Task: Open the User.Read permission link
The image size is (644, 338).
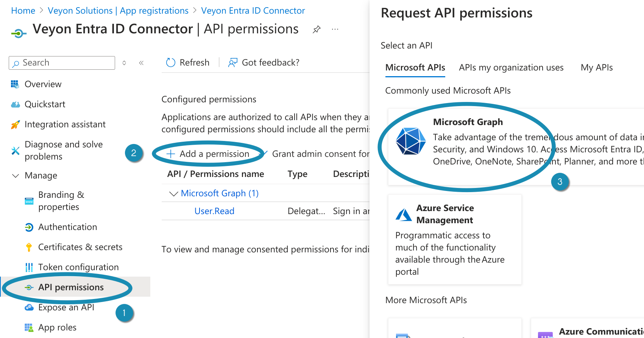Action: (214, 211)
